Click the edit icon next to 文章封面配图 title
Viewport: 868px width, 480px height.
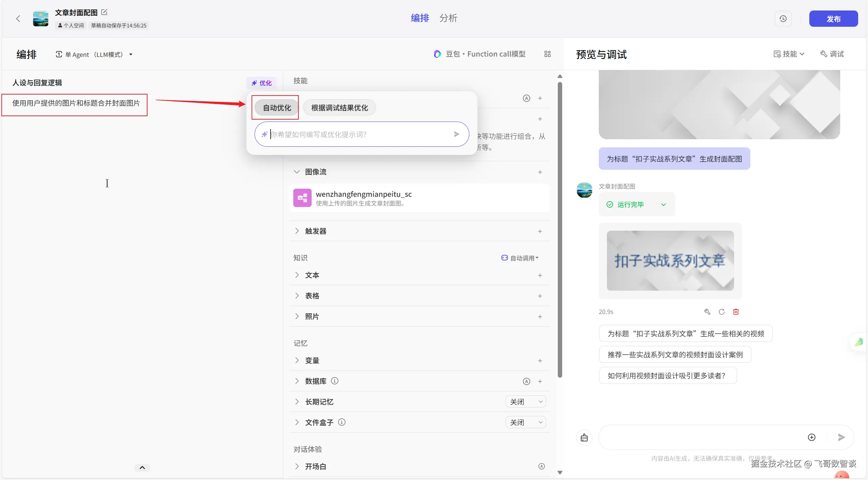click(x=104, y=12)
